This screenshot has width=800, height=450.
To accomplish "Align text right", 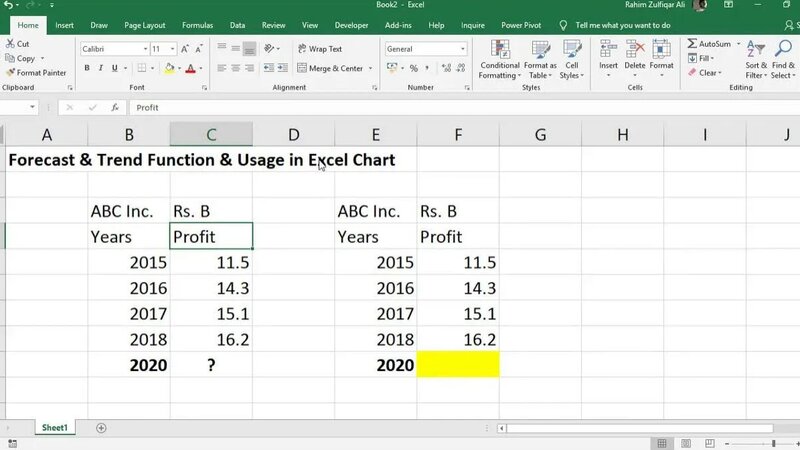I will (x=249, y=68).
